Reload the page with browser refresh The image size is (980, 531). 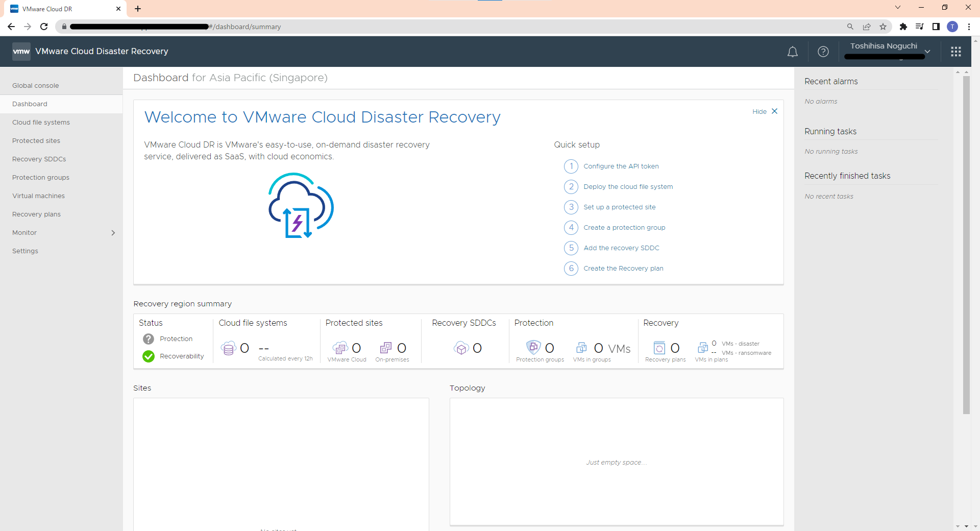click(x=44, y=27)
